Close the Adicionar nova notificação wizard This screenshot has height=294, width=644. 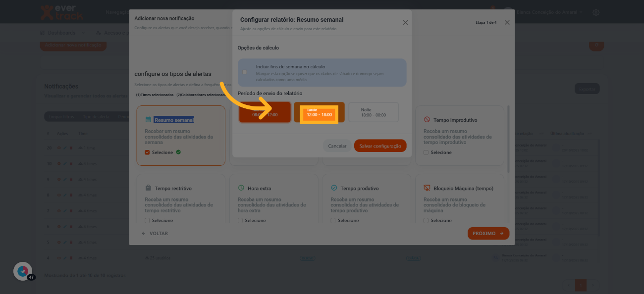pyautogui.click(x=507, y=23)
